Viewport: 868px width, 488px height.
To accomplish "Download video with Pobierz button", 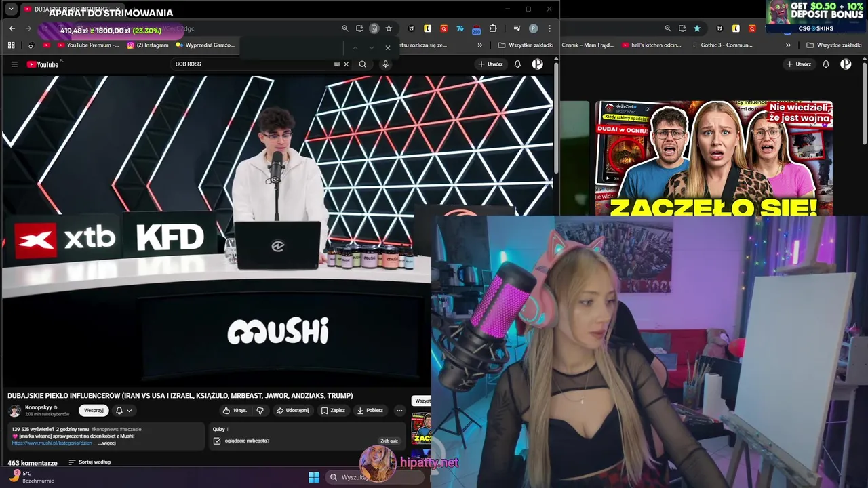I will pyautogui.click(x=370, y=411).
